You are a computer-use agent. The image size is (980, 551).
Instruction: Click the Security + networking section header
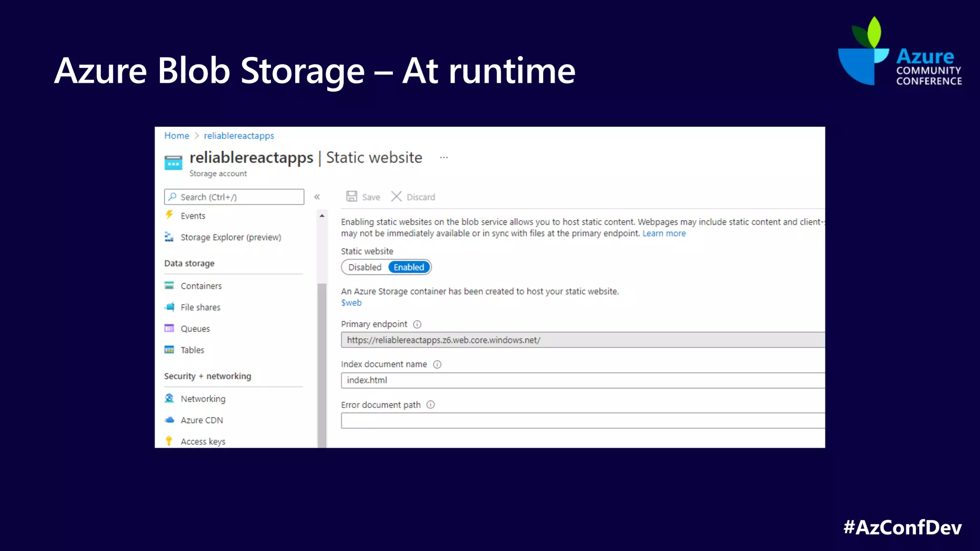pyautogui.click(x=207, y=376)
